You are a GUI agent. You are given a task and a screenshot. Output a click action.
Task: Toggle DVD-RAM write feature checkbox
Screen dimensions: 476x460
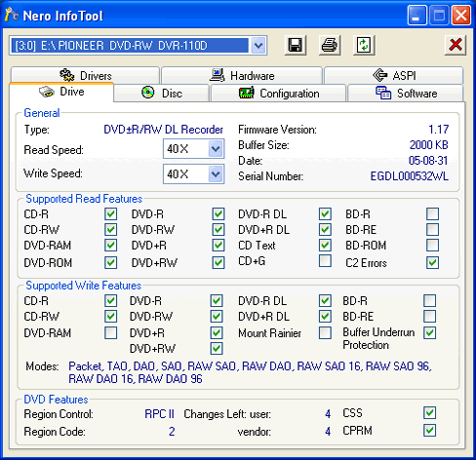(110, 333)
